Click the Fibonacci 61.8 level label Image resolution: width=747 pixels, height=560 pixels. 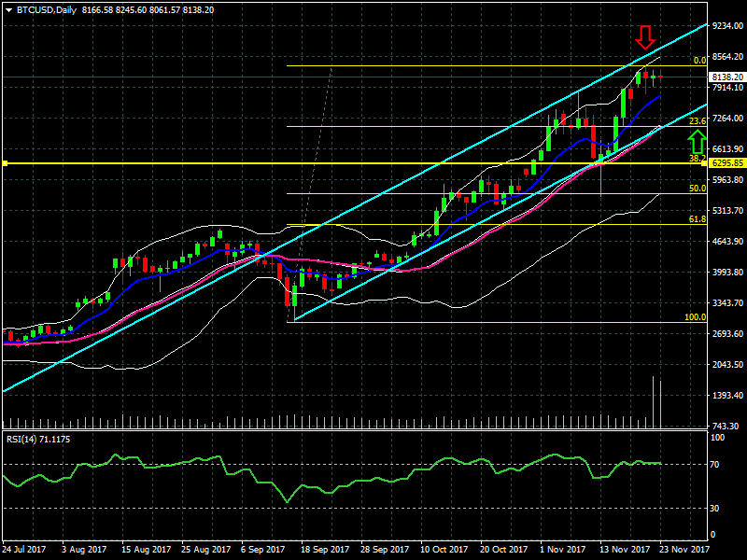698,219
